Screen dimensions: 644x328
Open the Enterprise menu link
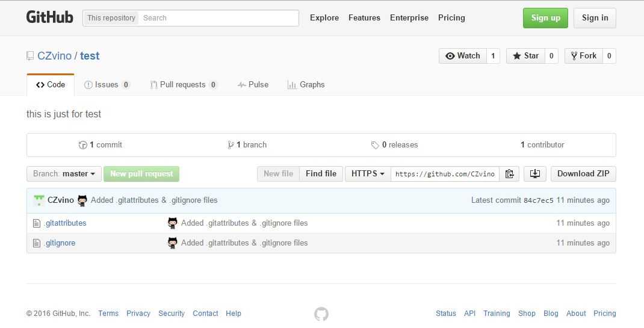(x=409, y=17)
